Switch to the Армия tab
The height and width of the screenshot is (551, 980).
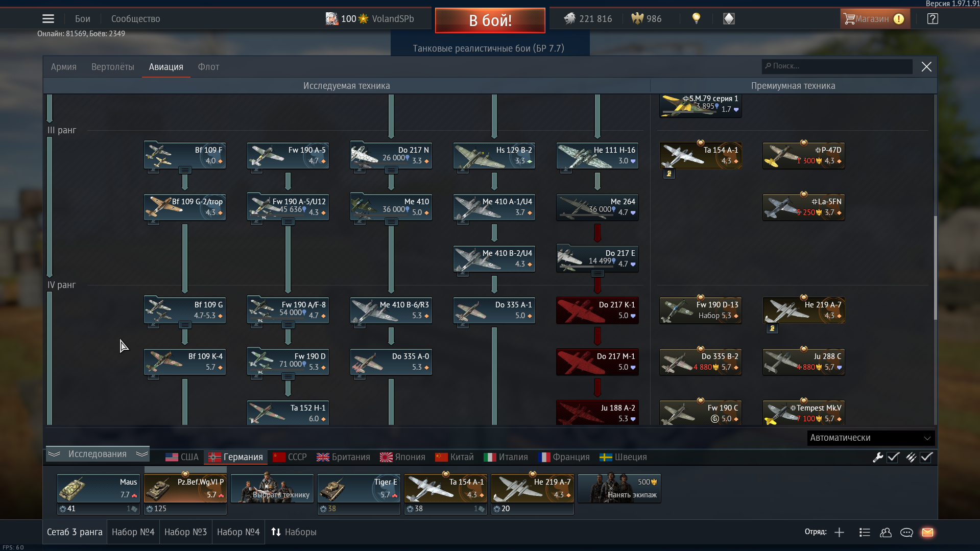[64, 67]
